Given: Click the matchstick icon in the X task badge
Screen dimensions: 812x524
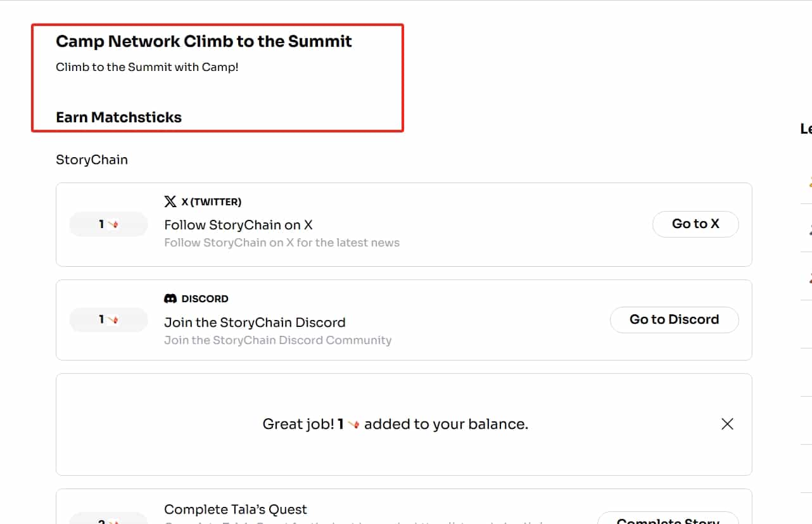Looking at the screenshot, I should (113, 224).
